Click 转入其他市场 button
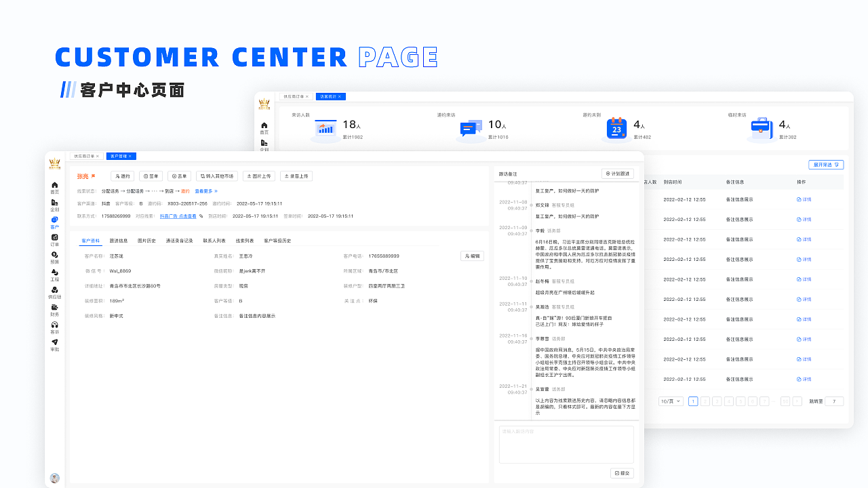This screenshot has height=488, width=868. [x=217, y=176]
